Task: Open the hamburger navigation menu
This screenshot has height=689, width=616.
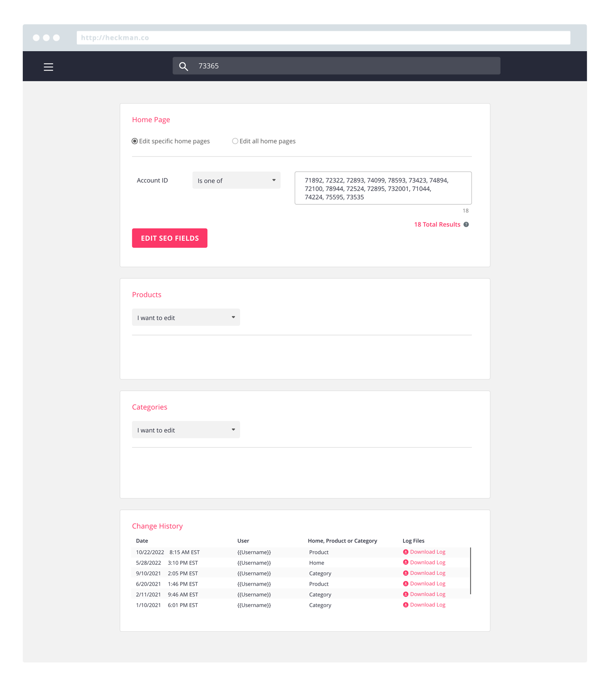Action: click(x=48, y=67)
